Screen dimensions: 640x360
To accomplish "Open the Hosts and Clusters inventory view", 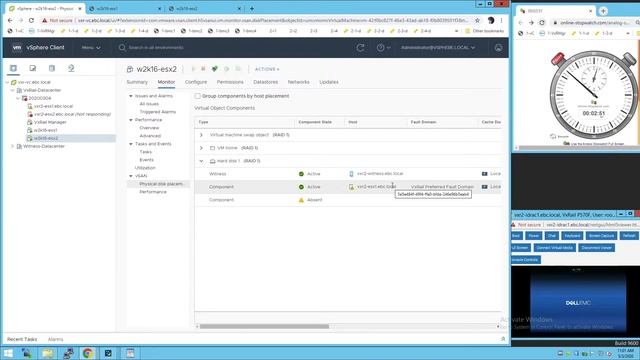I will click(13, 68).
